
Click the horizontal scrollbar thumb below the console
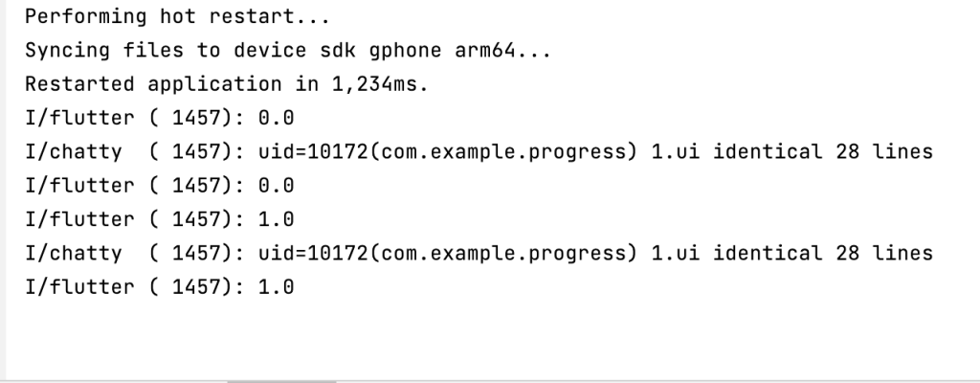coord(282,380)
